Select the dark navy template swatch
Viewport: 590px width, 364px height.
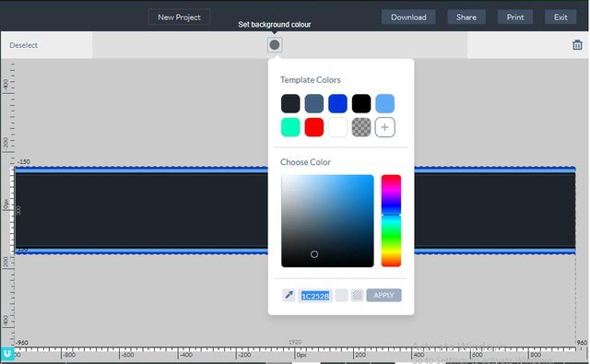click(290, 103)
